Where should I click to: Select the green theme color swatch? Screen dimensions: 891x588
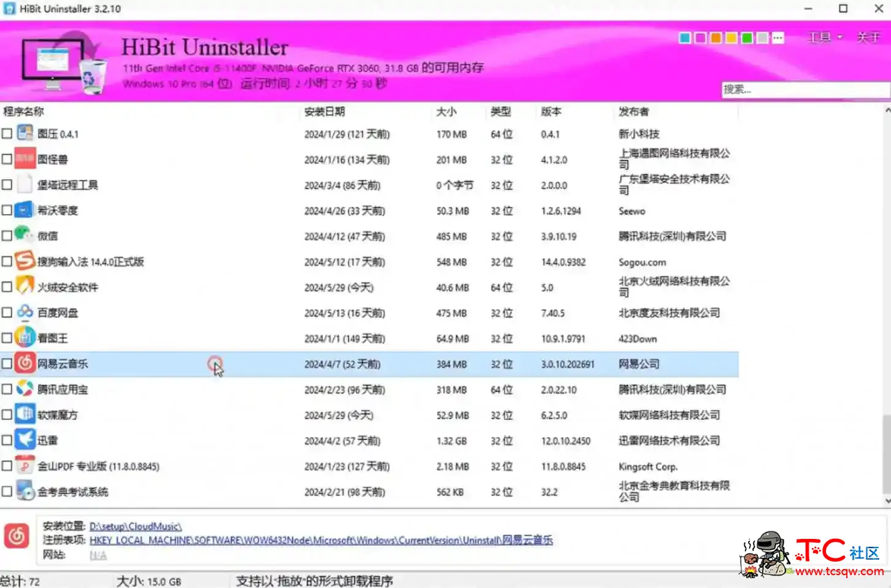click(746, 37)
